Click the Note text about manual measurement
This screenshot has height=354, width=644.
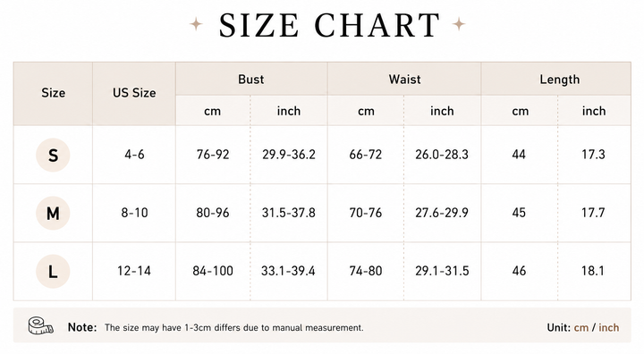point(234,328)
